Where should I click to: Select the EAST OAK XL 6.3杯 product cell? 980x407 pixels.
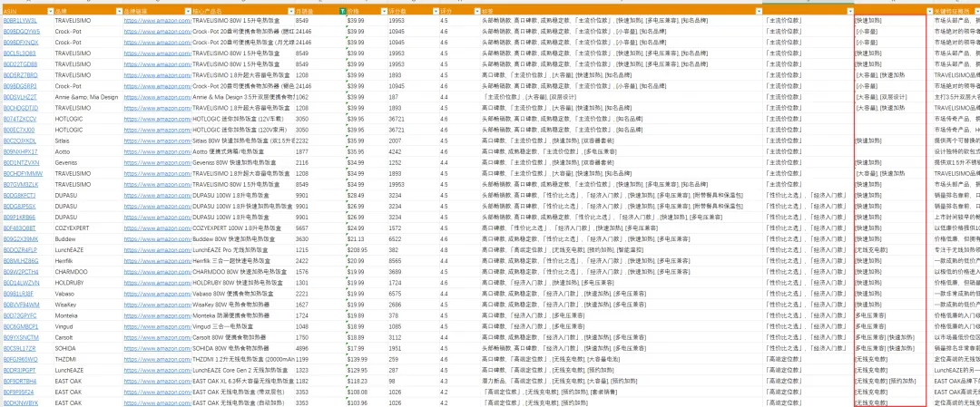(244, 381)
